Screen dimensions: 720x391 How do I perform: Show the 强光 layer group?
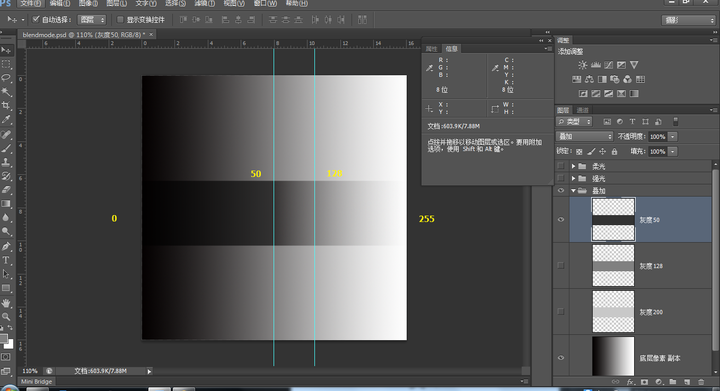(561, 178)
